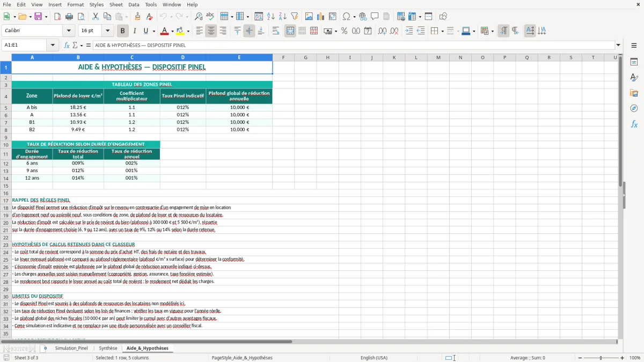
Task: Click the formula bar input line
Action: coord(353,45)
